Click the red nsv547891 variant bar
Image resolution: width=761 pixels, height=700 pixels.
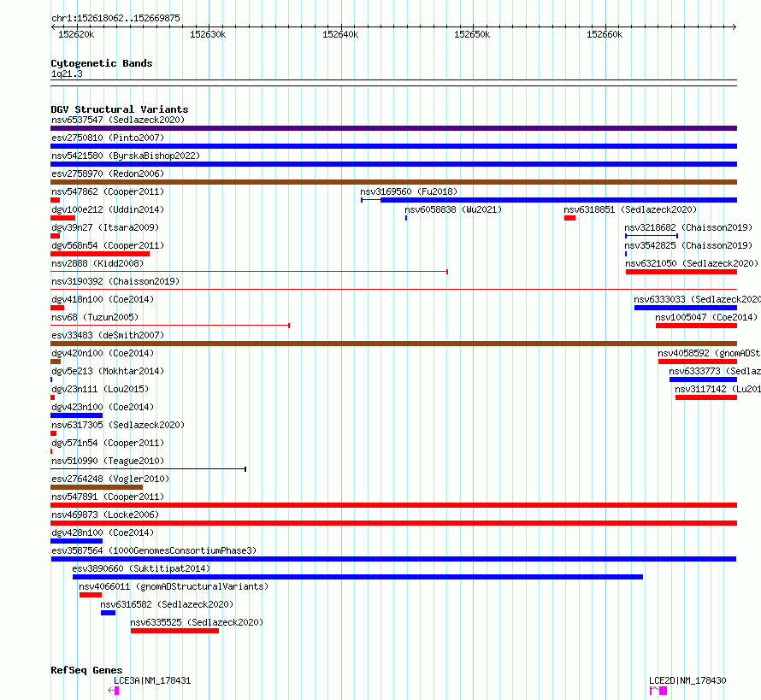tap(393, 505)
